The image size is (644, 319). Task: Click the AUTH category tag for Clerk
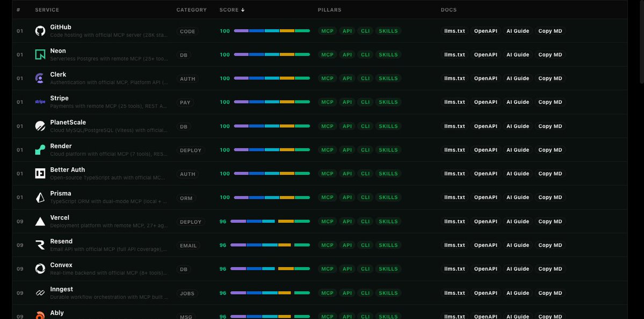(187, 79)
